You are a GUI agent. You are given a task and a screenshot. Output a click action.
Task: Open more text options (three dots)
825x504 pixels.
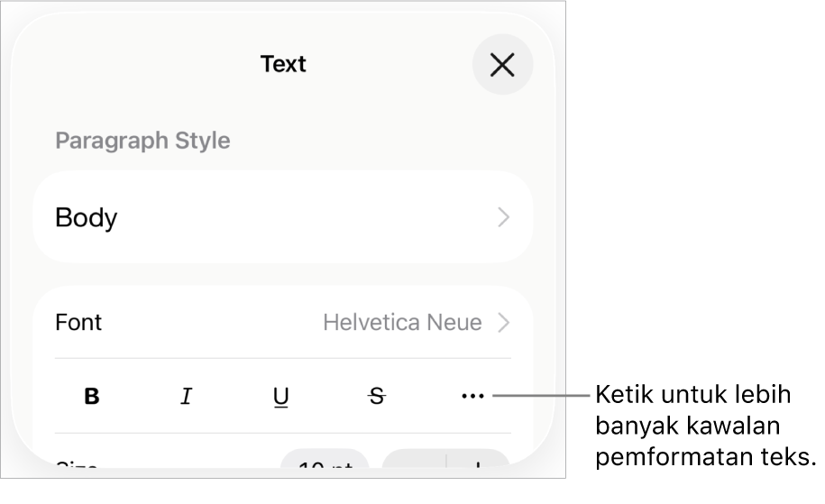[x=472, y=396]
